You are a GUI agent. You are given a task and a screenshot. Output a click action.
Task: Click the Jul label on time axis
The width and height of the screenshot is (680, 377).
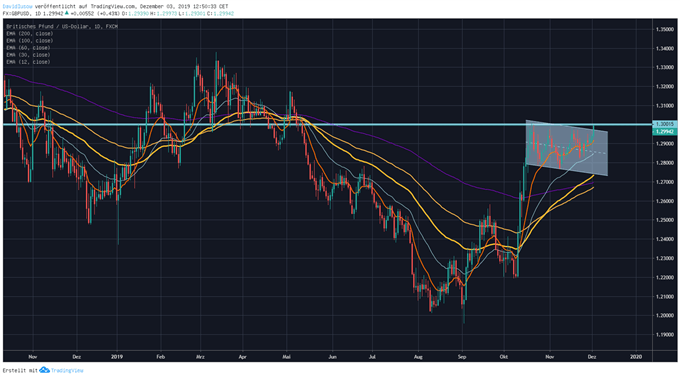(x=373, y=357)
